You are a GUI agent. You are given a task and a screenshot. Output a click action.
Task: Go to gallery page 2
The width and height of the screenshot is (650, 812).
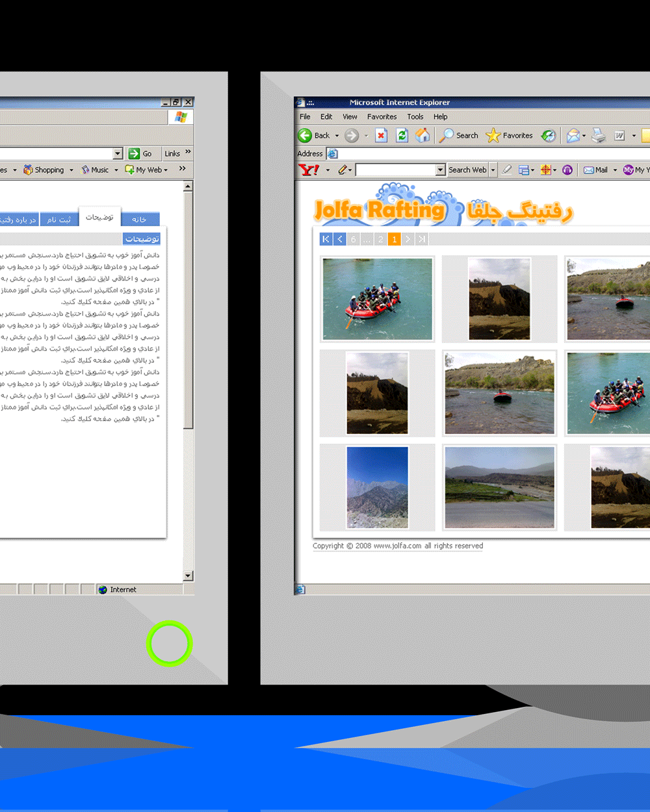click(x=380, y=239)
